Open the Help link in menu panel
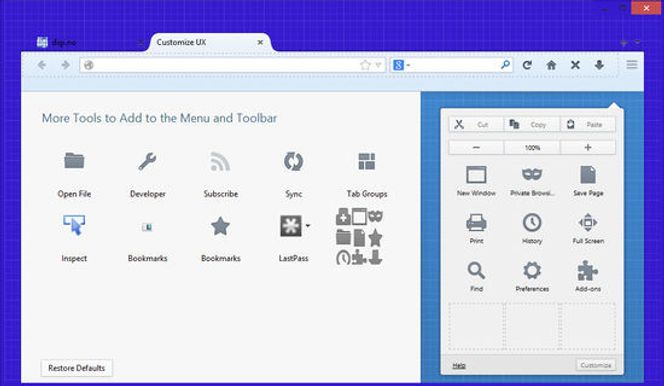The height and width of the screenshot is (386, 664). pyautogui.click(x=459, y=365)
